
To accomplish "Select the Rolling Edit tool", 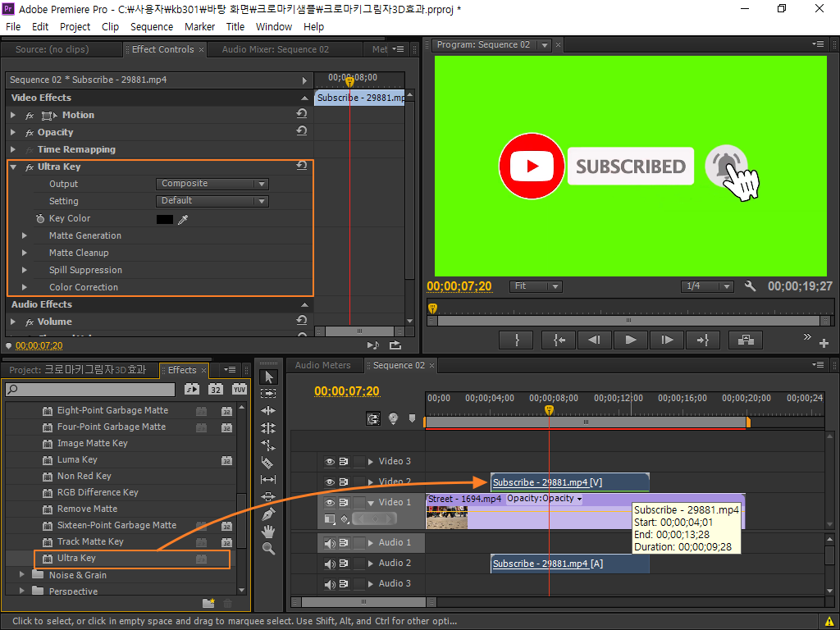I will point(268,428).
